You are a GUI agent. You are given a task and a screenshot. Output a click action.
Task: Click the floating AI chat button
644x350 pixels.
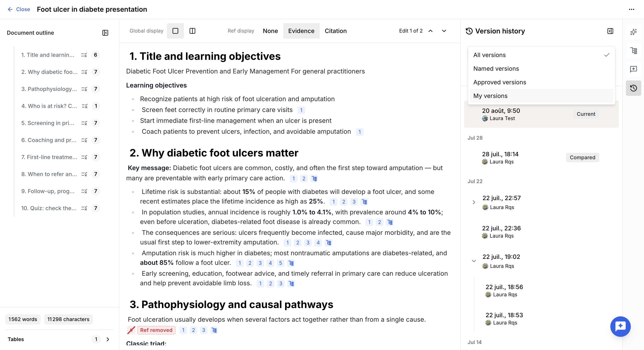pos(620,326)
